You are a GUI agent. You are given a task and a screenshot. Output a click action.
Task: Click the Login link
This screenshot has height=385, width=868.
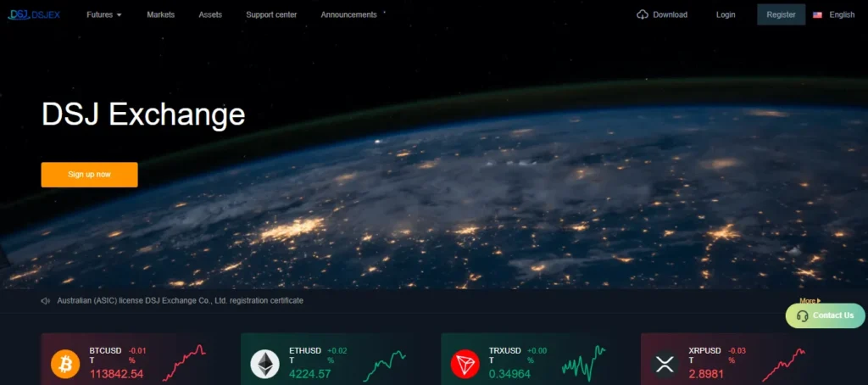click(726, 15)
